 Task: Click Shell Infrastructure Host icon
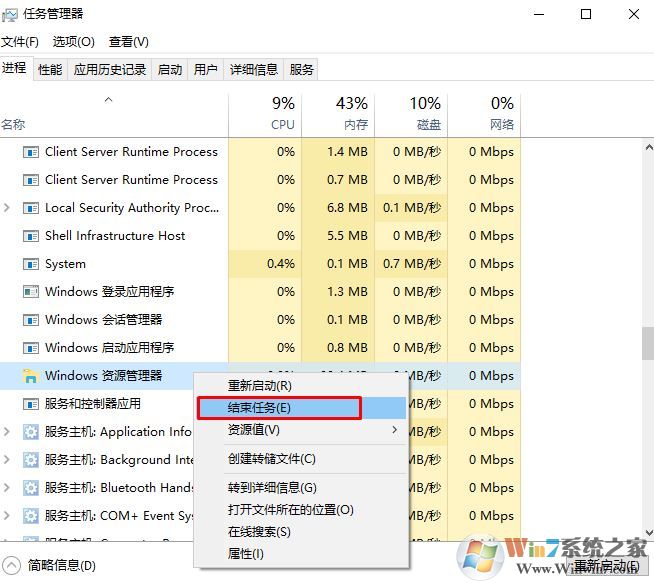[x=30, y=236]
